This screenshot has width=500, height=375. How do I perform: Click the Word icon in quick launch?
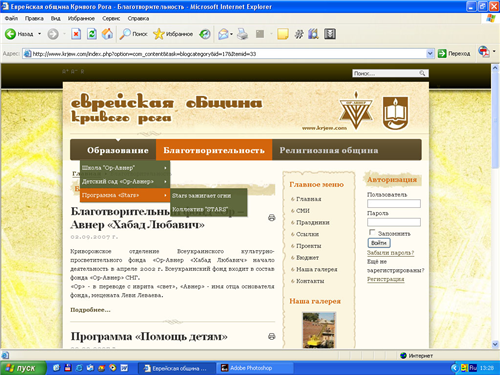pos(124,368)
